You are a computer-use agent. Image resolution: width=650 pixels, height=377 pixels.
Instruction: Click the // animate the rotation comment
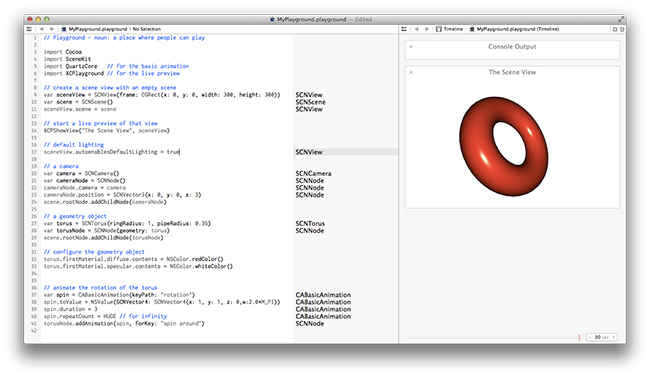100,288
